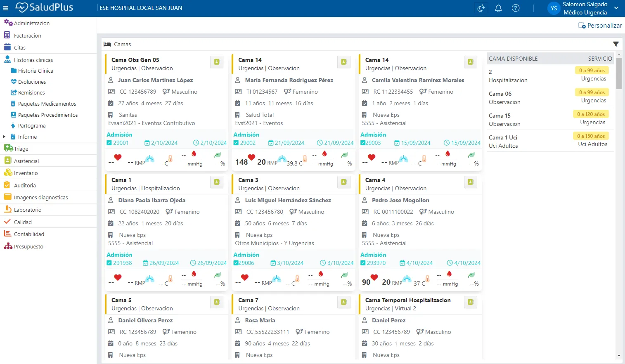The height and width of the screenshot is (364, 625).
Task: Click temperature icon showing 39.8 C
Action: [305, 158]
